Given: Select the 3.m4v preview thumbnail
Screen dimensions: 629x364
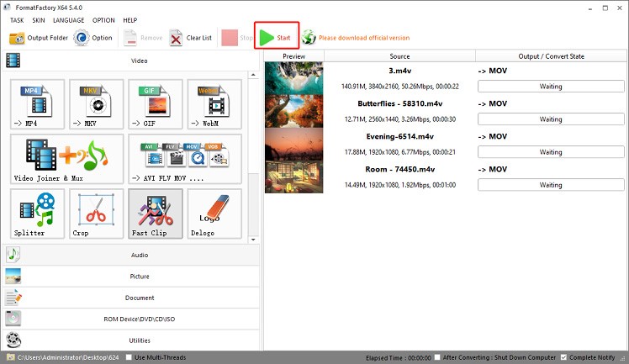Looking at the screenshot, I should pos(293,78).
